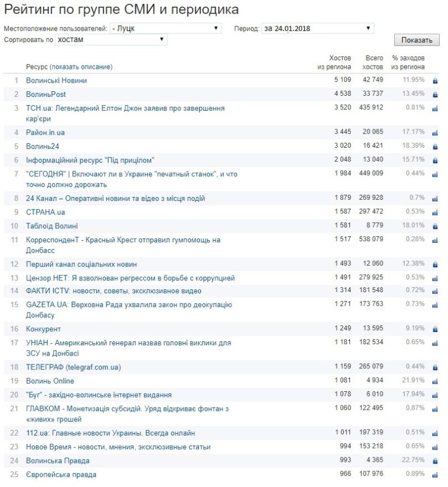This screenshot has height=487, width=448.
Task: Click the lock icon in Волинь24 row
Action: [x=435, y=147]
